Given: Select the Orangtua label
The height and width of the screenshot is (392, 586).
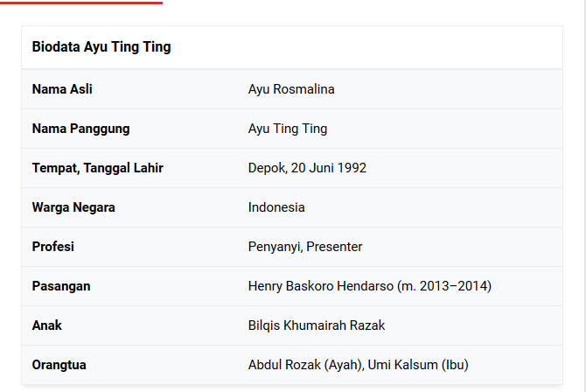Looking at the screenshot, I should 59,365.
